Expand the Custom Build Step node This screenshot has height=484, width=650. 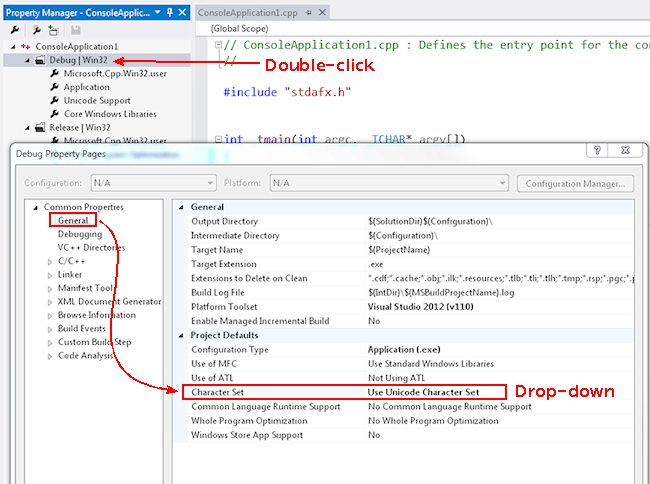tap(50, 343)
